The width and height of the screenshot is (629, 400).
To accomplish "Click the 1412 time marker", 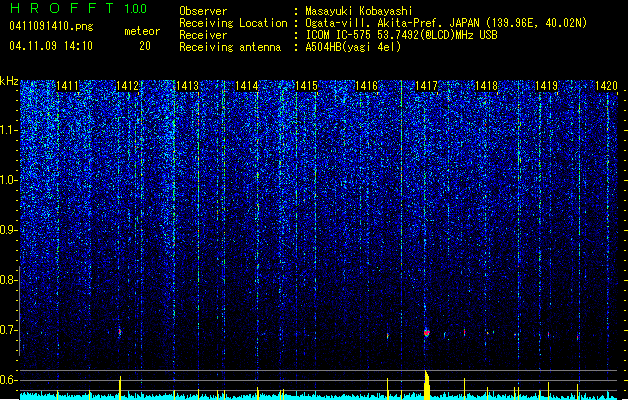I will click(x=127, y=86).
